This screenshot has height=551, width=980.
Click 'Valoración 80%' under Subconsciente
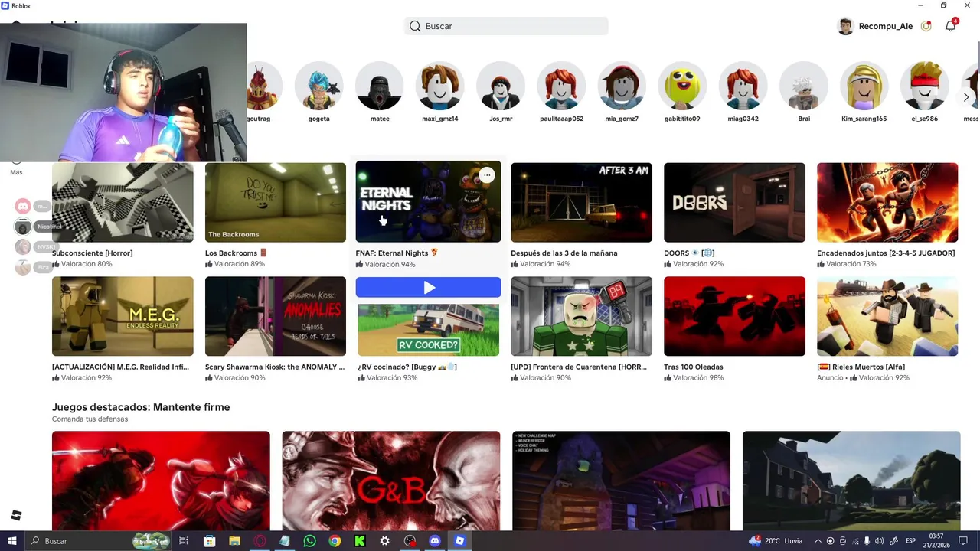point(82,264)
